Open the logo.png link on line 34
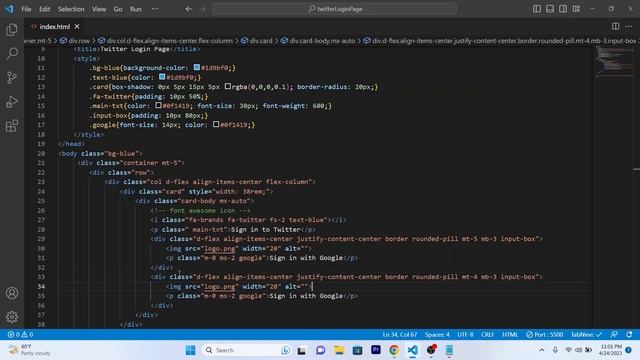Viewport: 640px width, 360px height. pyautogui.click(x=220, y=287)
